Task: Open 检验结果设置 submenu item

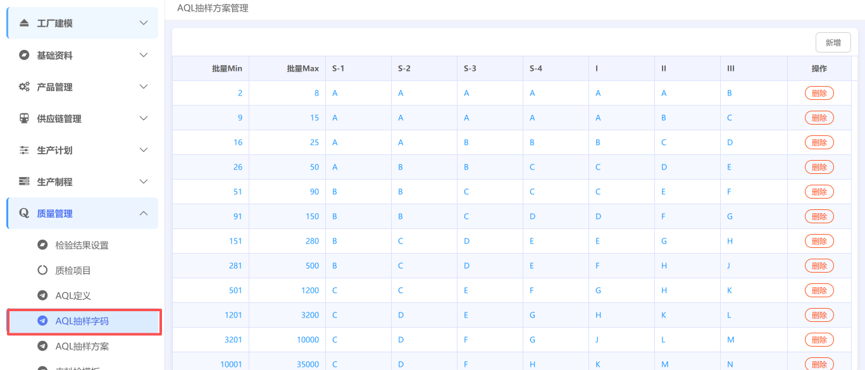Action: (x=83, y=245)
